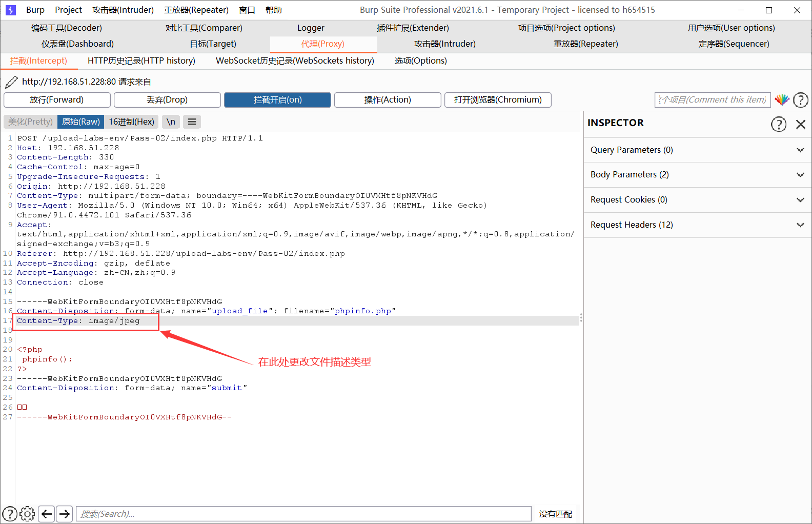Switch to the Target tab
The height and width of the screenshot is (524, 812).
[x=213, y=44]
